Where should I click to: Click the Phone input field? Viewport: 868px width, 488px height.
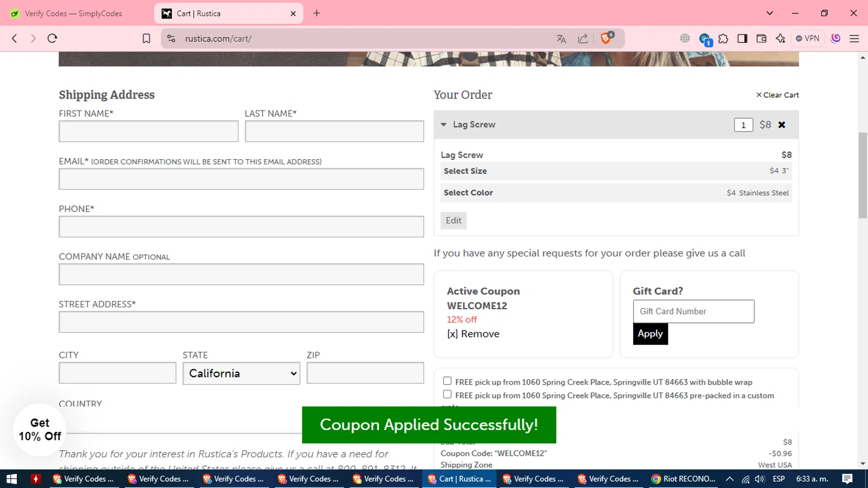click(x=241, y=226)
